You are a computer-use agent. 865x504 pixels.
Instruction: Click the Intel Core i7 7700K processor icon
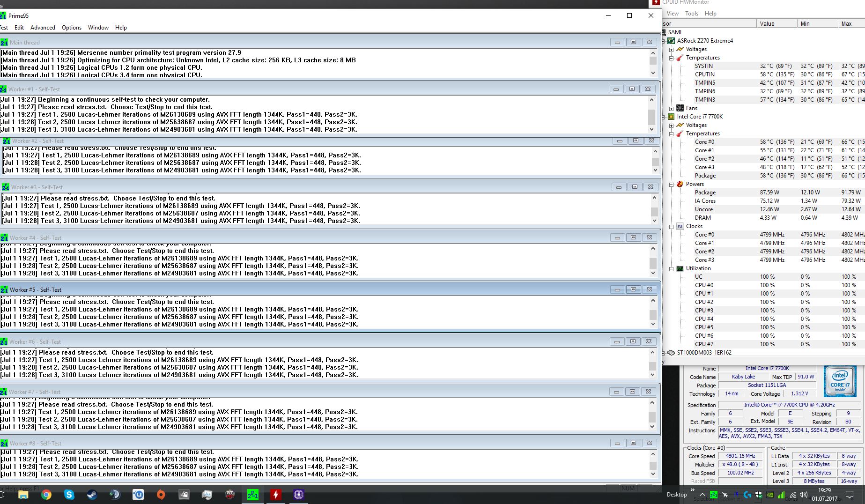coord(671,117)
